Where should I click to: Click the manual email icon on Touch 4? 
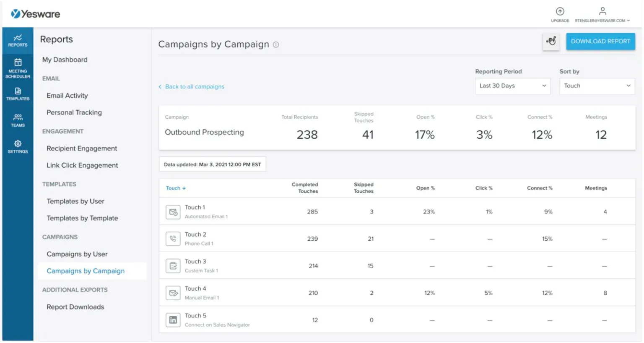(173, 293)
